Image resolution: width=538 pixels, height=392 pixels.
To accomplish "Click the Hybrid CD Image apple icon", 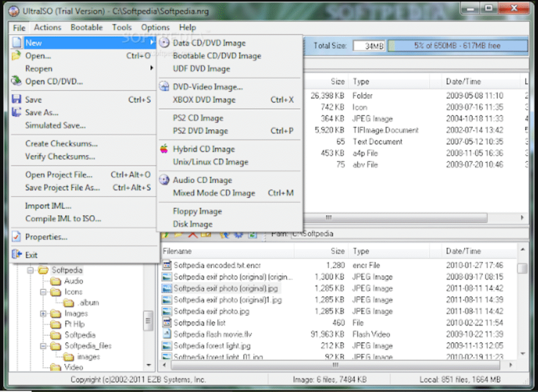I will point(164,149).
